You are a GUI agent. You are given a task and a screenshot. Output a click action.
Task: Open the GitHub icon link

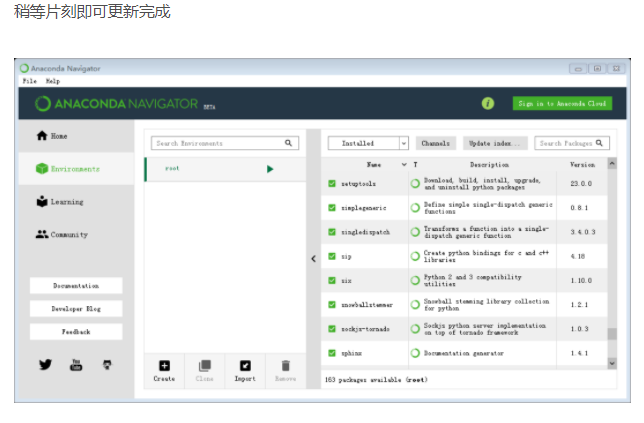[x=107, y=364]
